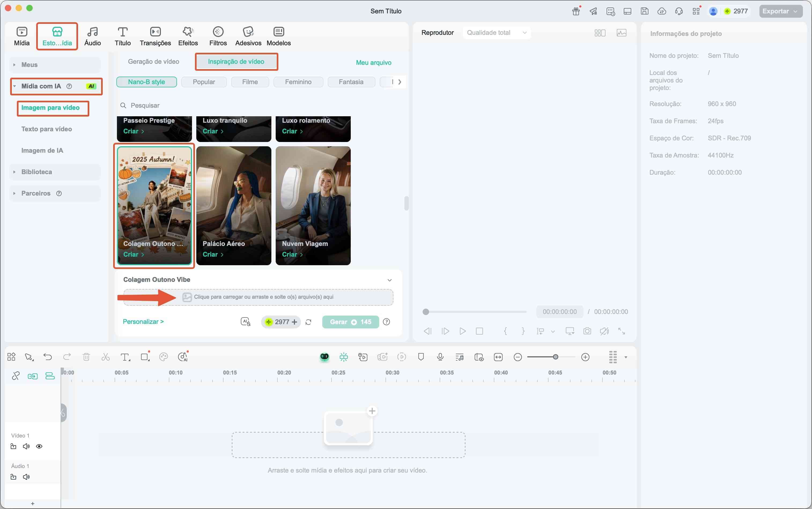812x509 pixels.
Task: Expand the Biblioteca sidebar section
Action: pos(37,172)
